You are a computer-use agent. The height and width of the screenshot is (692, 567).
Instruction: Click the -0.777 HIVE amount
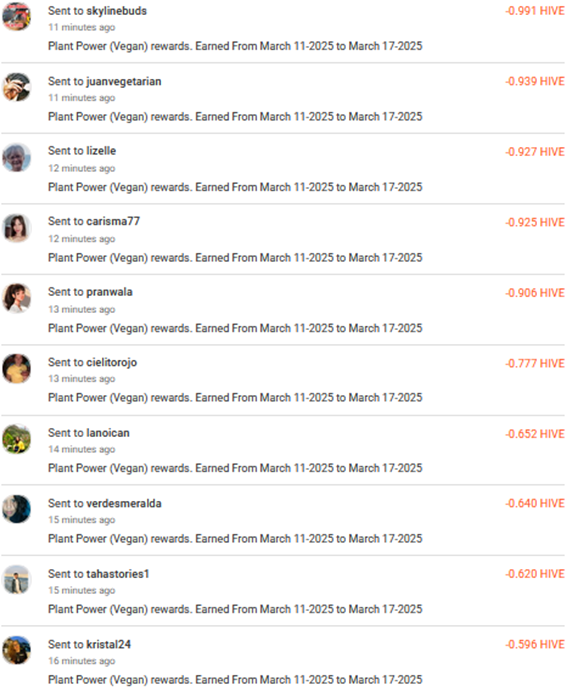point(535,364)
